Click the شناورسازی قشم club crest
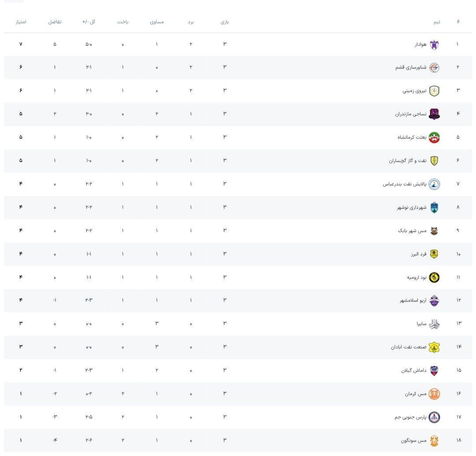 (434, 68)
